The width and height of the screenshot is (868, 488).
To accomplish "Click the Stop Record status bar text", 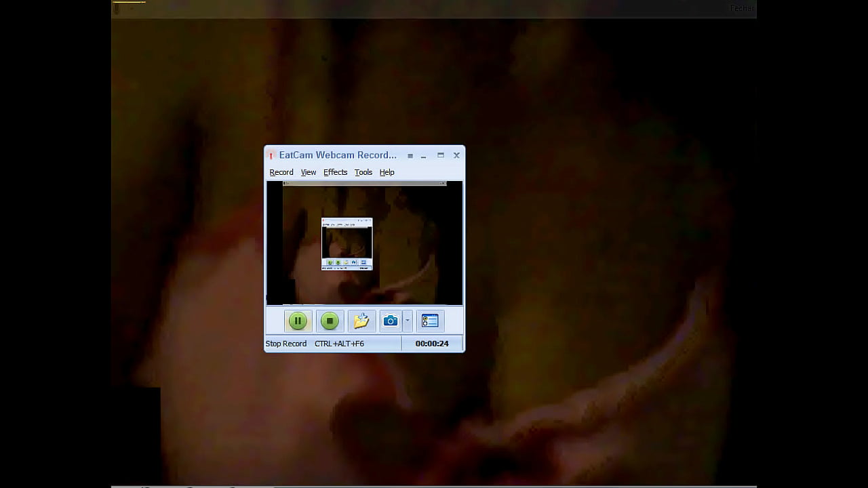I will coord(286,344).
